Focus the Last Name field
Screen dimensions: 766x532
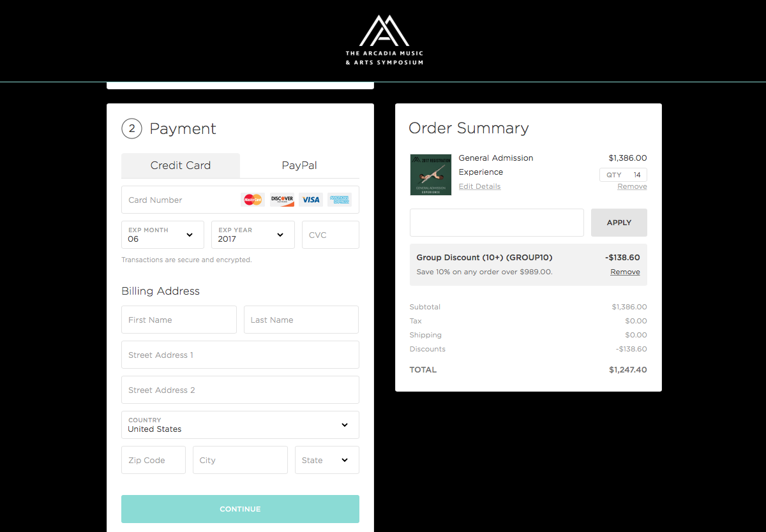coord(301,320)
